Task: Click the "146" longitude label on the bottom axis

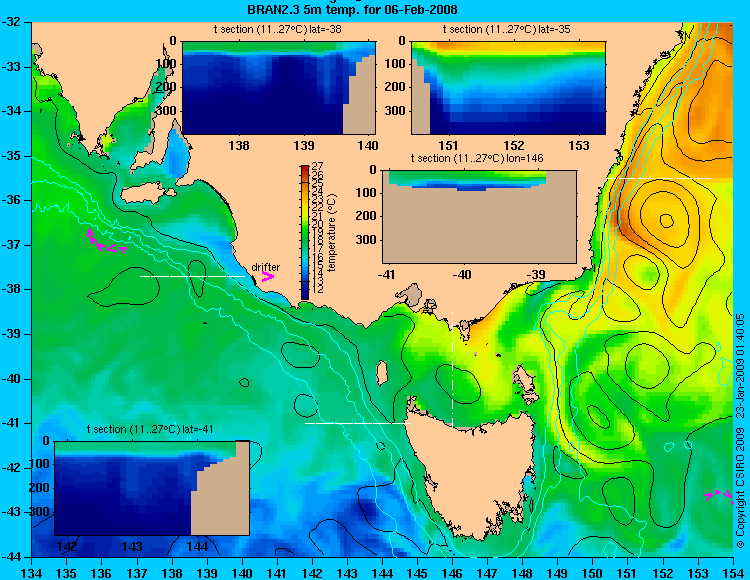Action: tap(452, 573)
